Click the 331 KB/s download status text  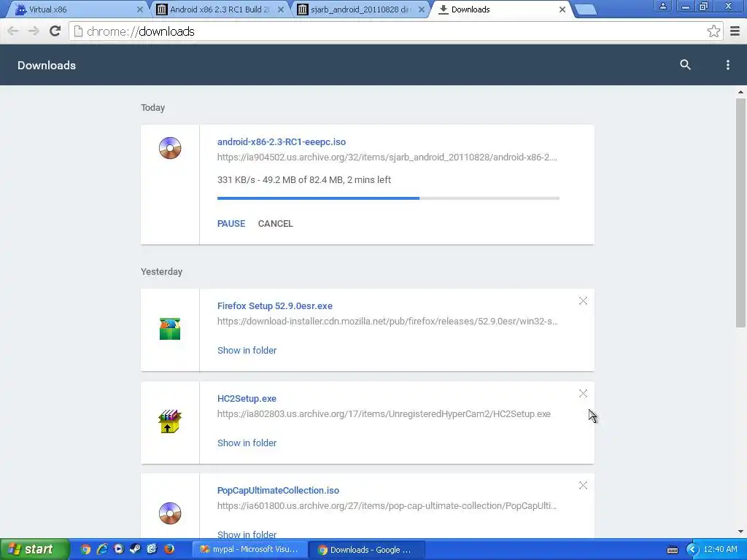point(304,180)
